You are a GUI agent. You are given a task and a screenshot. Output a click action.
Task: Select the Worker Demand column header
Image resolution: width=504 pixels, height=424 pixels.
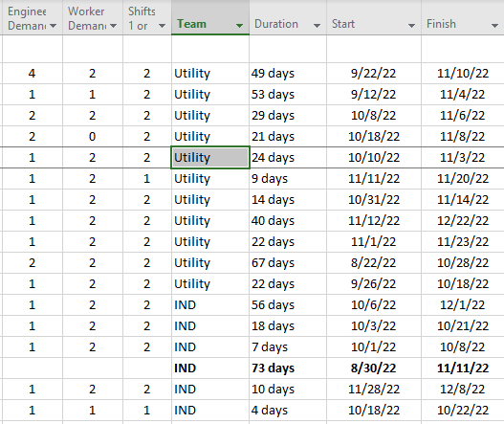click(93, 17)
